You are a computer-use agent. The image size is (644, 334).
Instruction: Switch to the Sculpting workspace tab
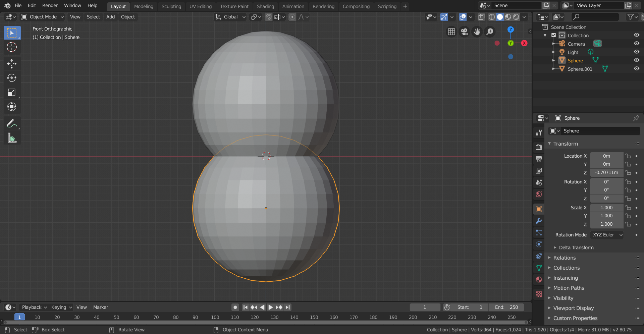[171, 6]
